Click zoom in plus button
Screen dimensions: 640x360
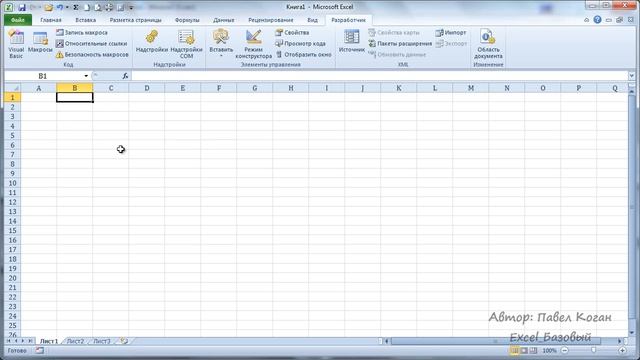(x=622, y=351)
